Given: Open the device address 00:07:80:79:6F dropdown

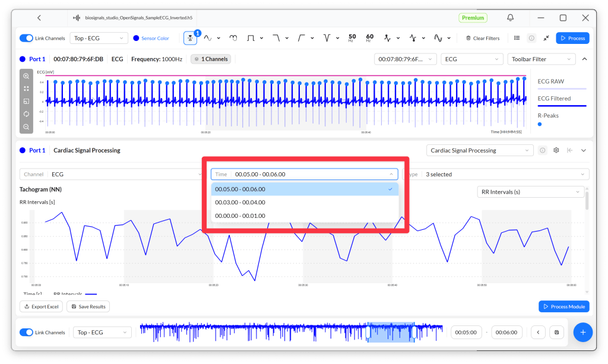Looking at the screenshot, I should tap(405, 59).
